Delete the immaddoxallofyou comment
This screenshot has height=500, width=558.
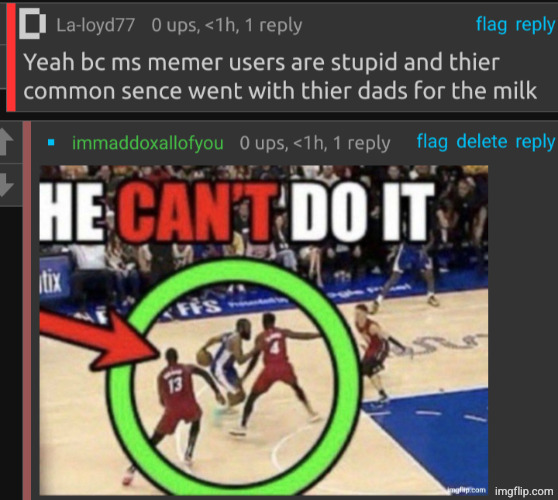(x=482, y=142)
